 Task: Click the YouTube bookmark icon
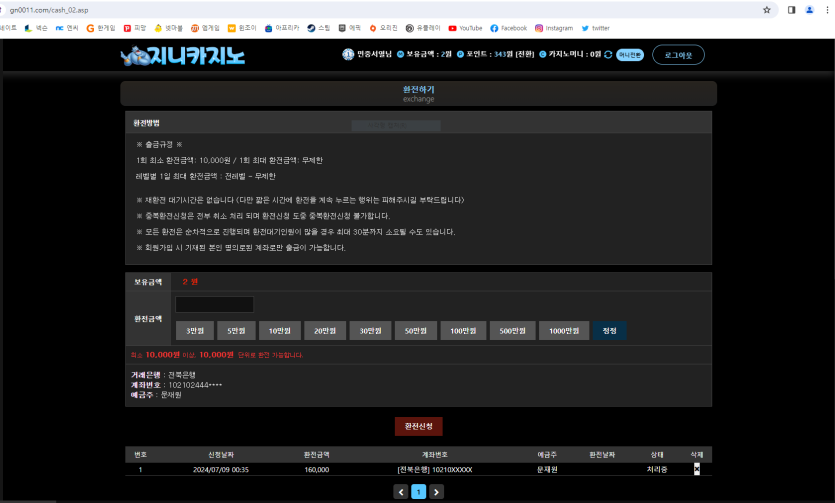pyautogui.click(x=453, y=28)
